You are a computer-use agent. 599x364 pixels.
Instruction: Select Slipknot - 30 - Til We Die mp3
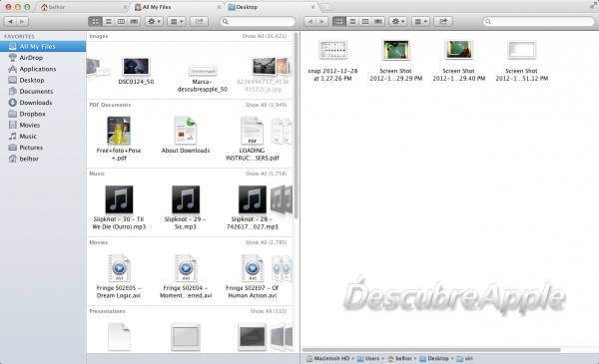(119, 207)
